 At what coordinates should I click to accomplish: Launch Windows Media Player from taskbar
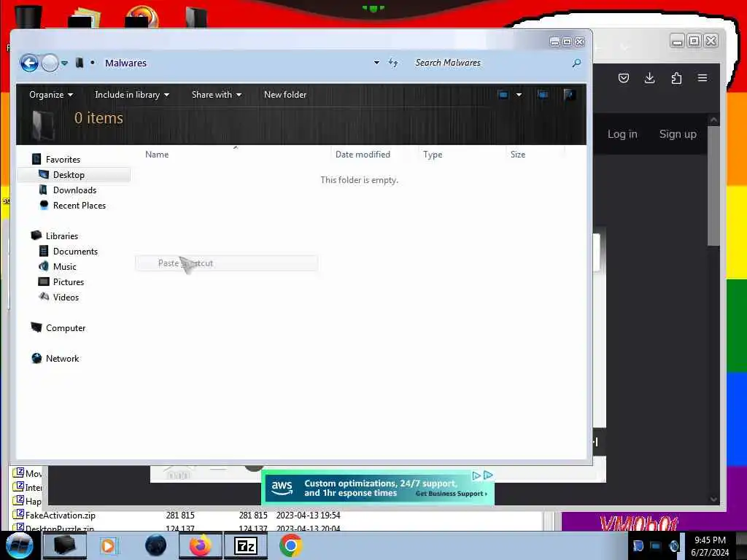108,545
